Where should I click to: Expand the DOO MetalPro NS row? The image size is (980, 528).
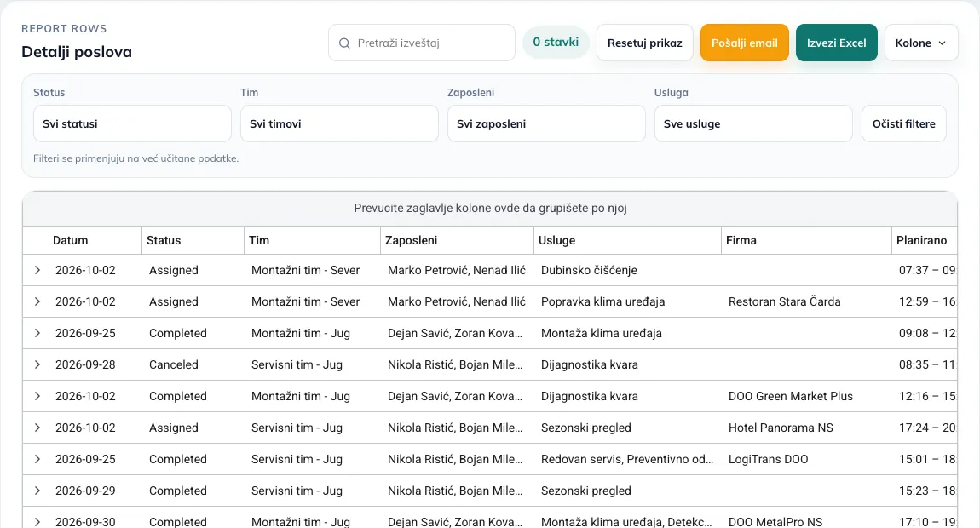[x=37, y=522]
